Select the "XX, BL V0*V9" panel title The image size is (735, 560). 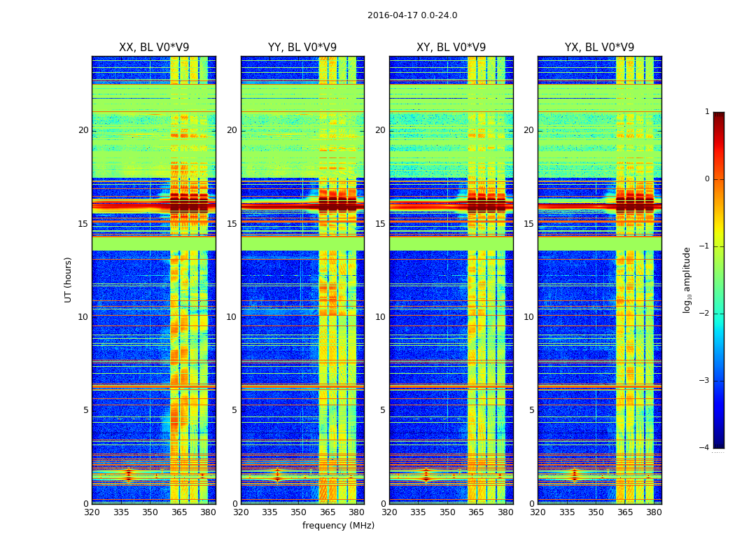[153, 48]
